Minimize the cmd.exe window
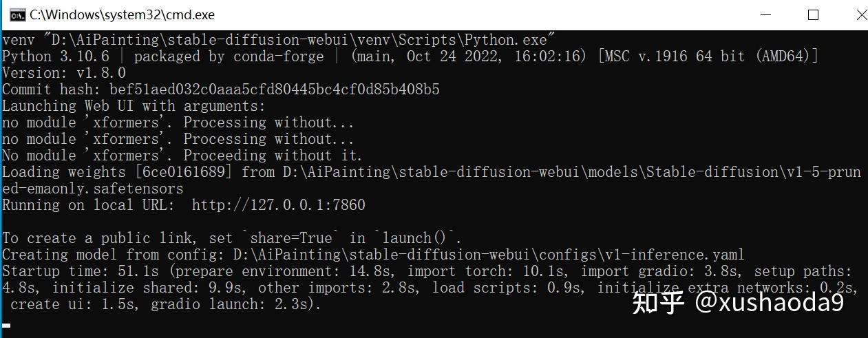This screenshot has width=868, height=338. (766, 14)
